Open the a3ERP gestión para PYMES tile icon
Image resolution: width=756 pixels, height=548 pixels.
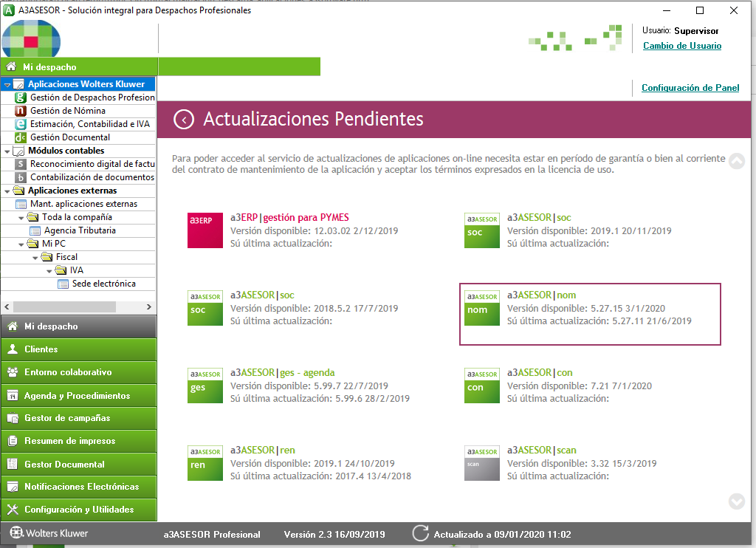click(x=205, y=230)
